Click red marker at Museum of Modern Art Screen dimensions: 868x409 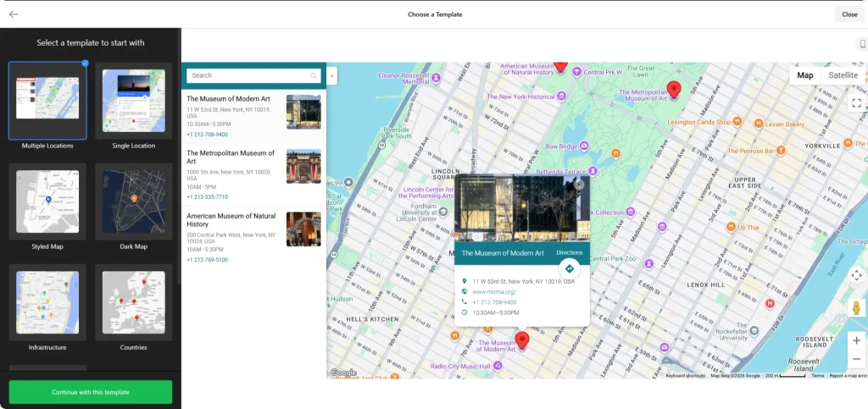[522, 340]
